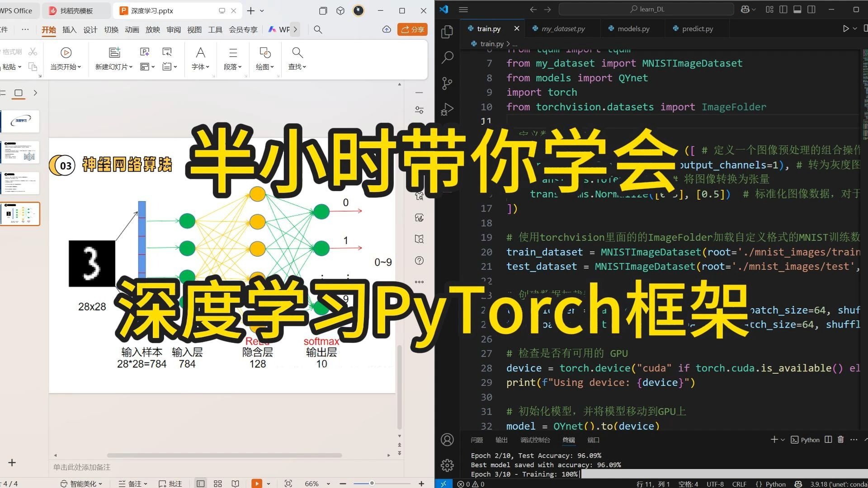Viewport: 868px width, 488px height.
Task: Expand new terminal launch profile dropdown
Action: pos(783,440)
